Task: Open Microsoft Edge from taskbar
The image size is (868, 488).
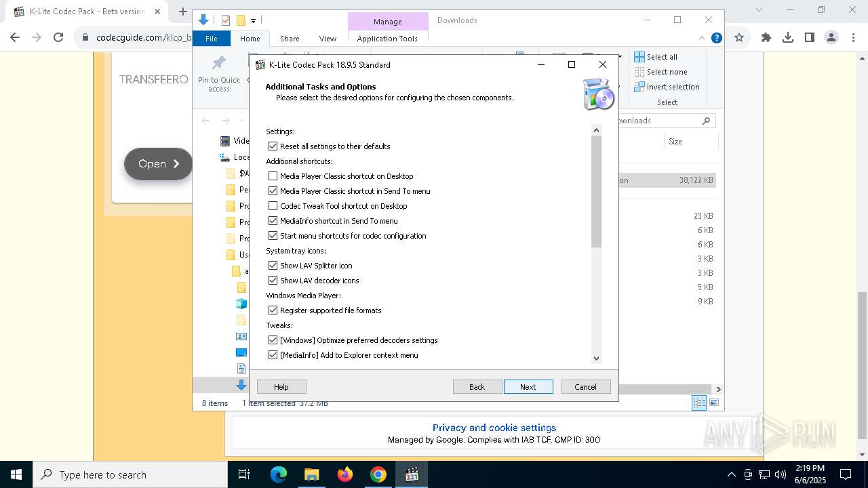Action: (x=279, y=474)
